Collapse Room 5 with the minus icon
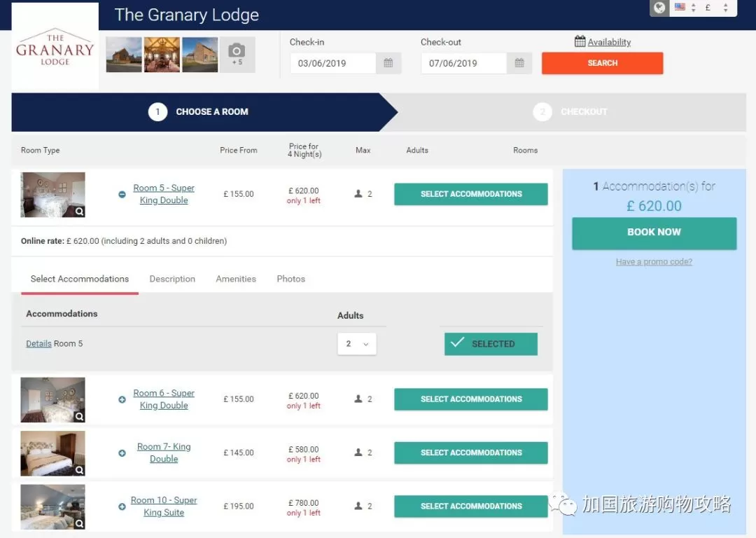The image size is (756, 538). [x=122, y=195]
